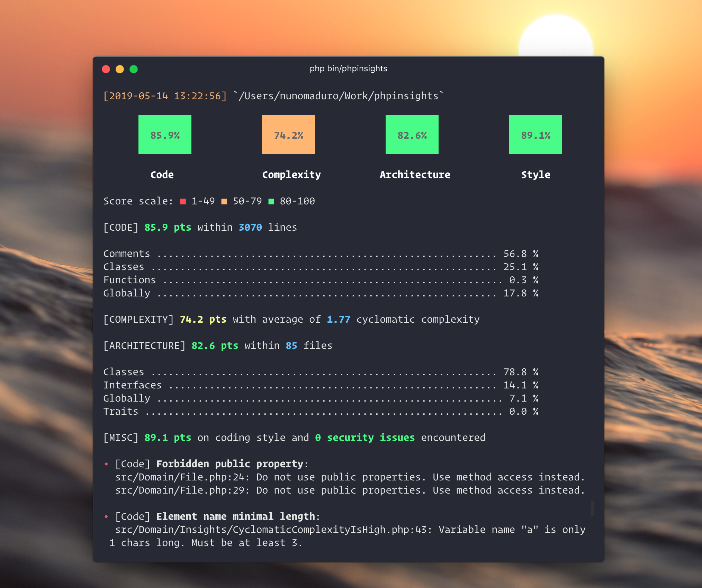Click the 'Classes' row showing 25.1 %
This screenshot has width=702, height=588.
[x=321, y=267]
